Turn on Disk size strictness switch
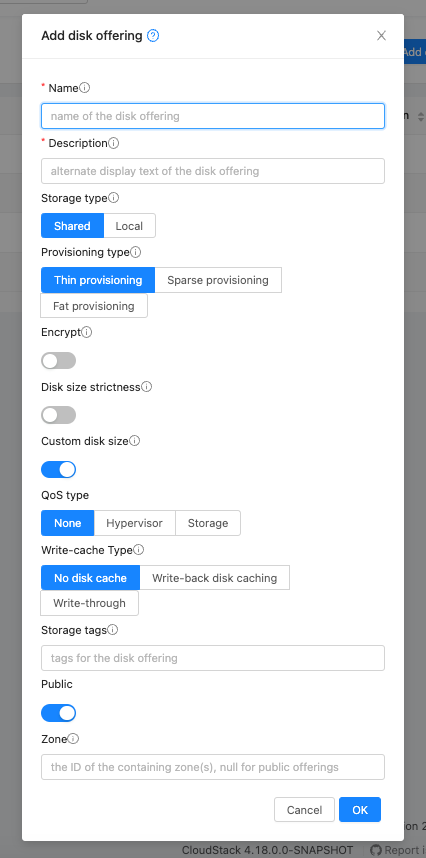The image size is (426, 858). [x=59, y=415]
